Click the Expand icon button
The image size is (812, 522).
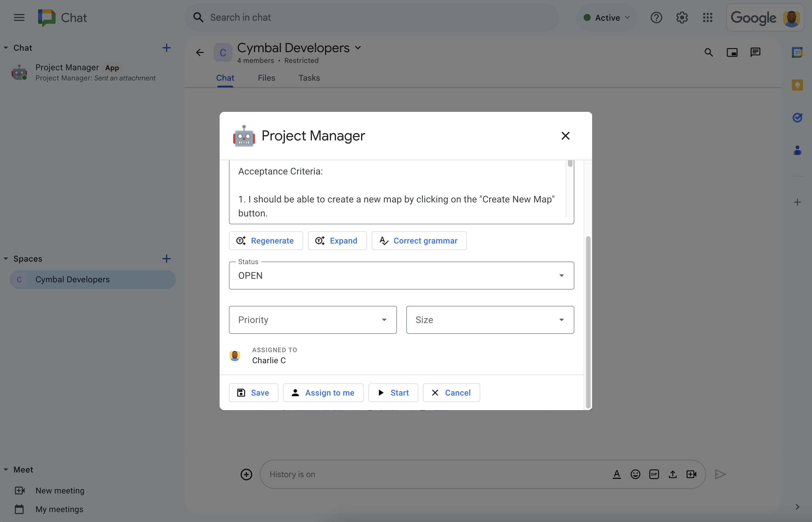coord(319,240)
